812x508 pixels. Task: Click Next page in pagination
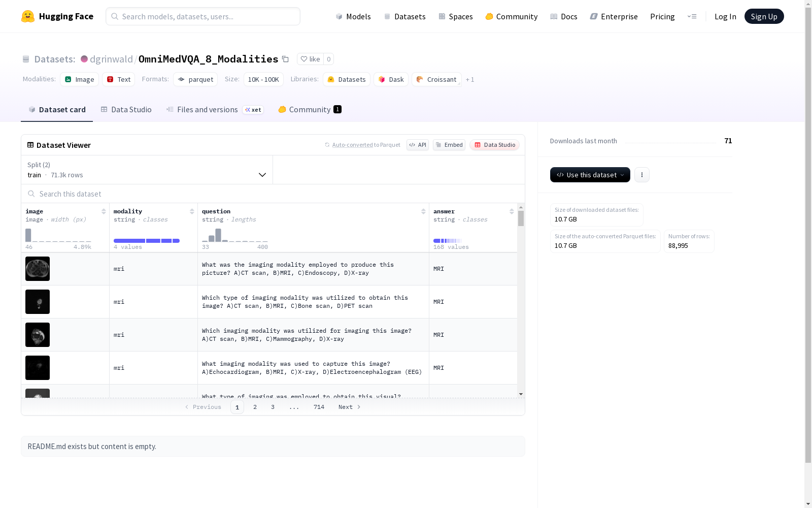350,407
